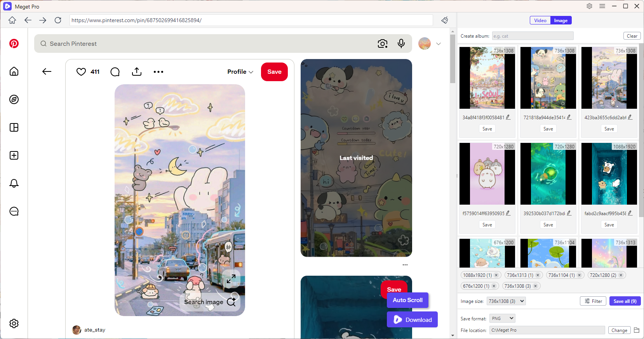Screen dimensions: 644x339
Task: Open the hamburger menu in title bar
Action: (602, 6)
